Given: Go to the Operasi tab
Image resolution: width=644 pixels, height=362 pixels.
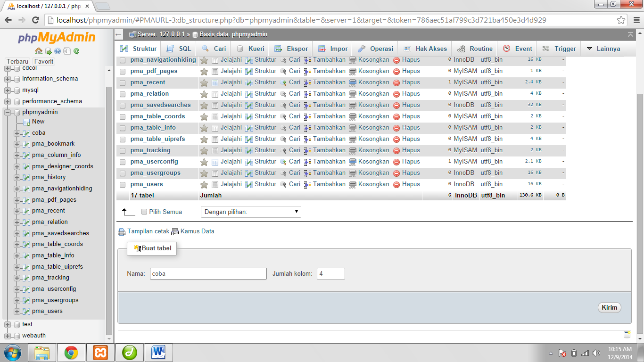Looking at the screenshot, I should point(375,49).
